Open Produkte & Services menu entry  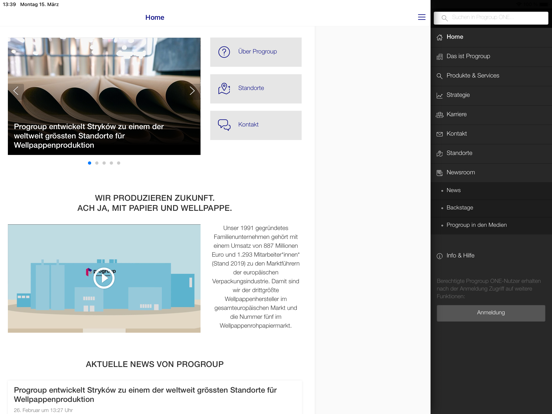491,76
